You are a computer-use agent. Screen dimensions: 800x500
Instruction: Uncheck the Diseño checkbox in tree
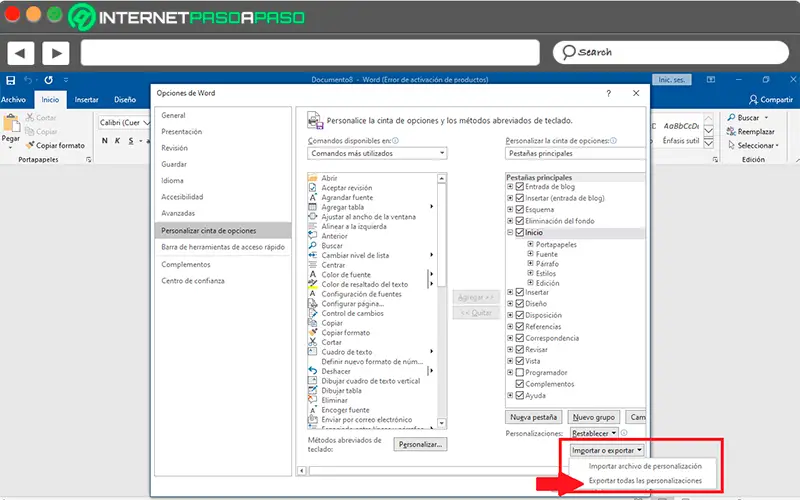click(x=520, y=304)
